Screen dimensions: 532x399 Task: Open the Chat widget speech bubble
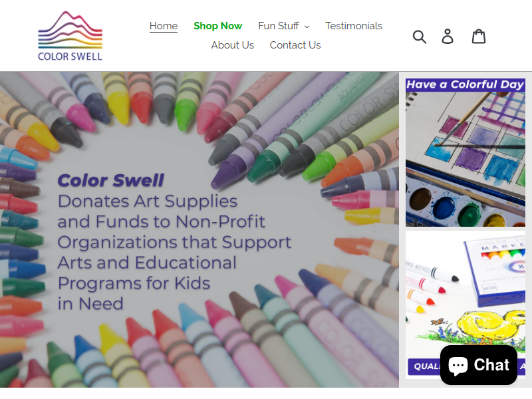[x=458, y=365]
